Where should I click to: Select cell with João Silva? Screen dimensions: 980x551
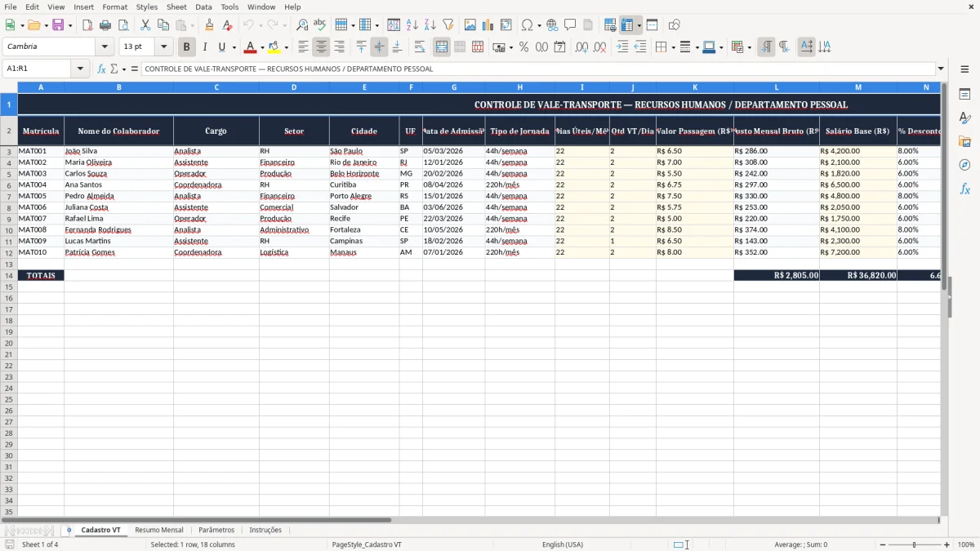click(x=118, y=151)
